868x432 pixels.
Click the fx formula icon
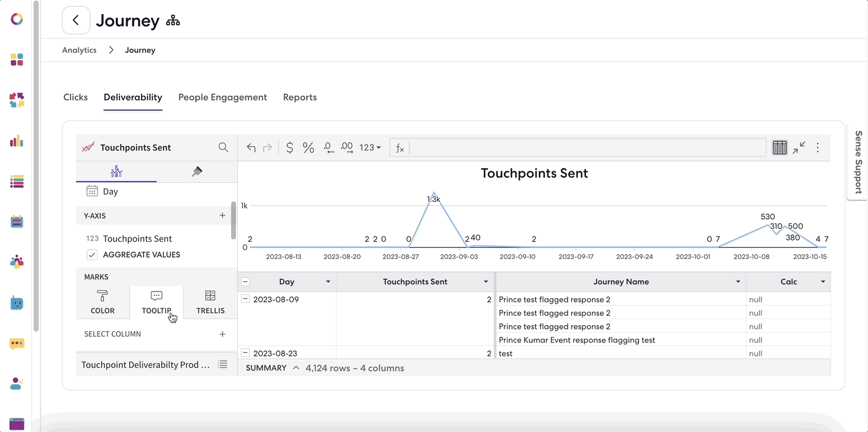(400, 148)
